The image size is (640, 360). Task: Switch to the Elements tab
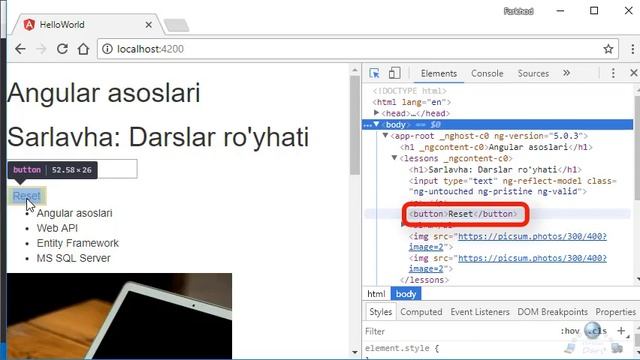439,73
